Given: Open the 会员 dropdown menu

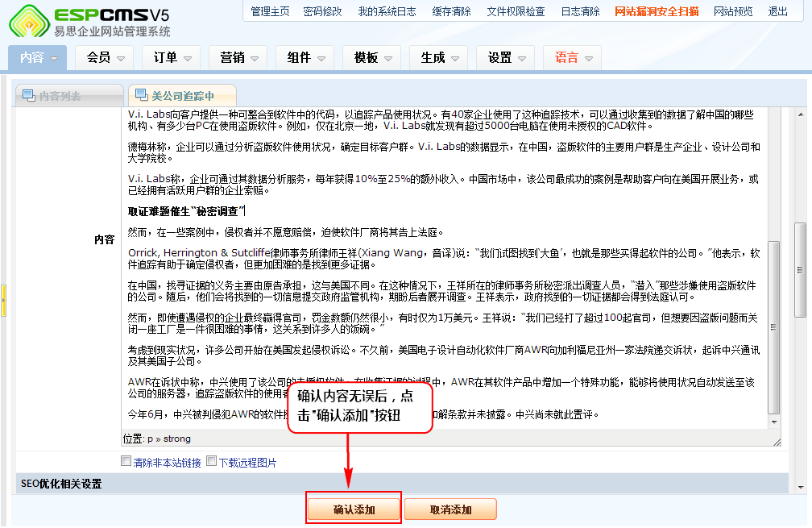Looking at the screenshot, I should (104, 57).
